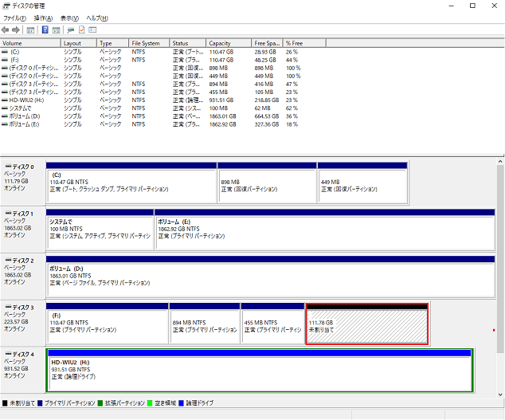The width and height of the screenshot is (505, 420).
Task: Click the disk icon beside ディスク 0 label
Action: click(8, 167)
